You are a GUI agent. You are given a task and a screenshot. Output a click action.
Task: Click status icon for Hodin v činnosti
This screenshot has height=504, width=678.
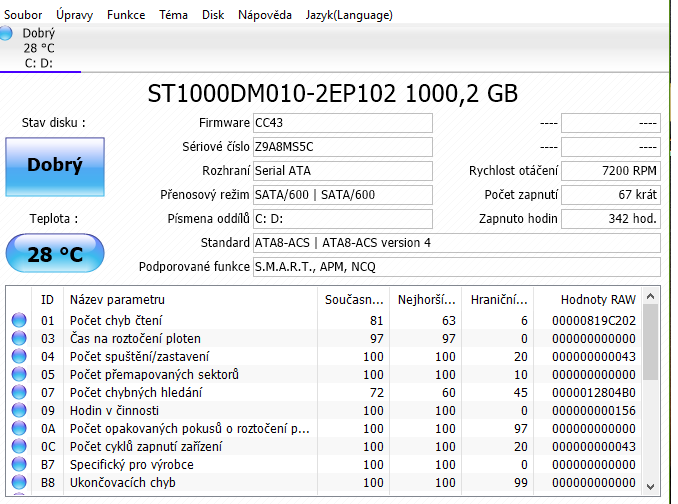(x=19, y=410)
